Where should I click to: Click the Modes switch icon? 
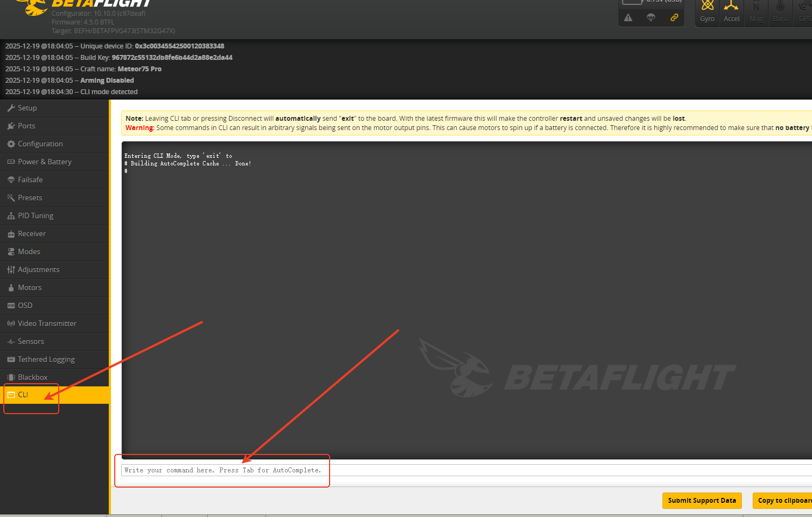[11, 251]
